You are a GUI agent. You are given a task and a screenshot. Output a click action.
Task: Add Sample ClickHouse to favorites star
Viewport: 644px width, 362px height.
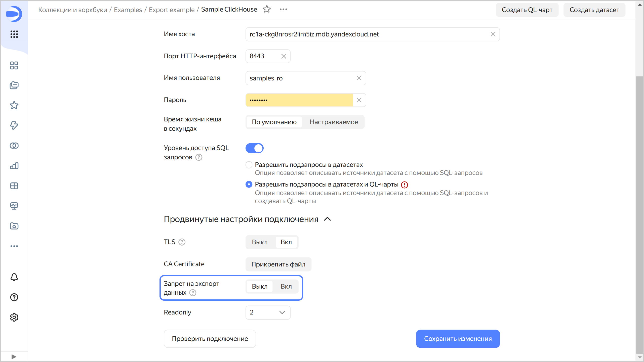click(x=267, y=9)
